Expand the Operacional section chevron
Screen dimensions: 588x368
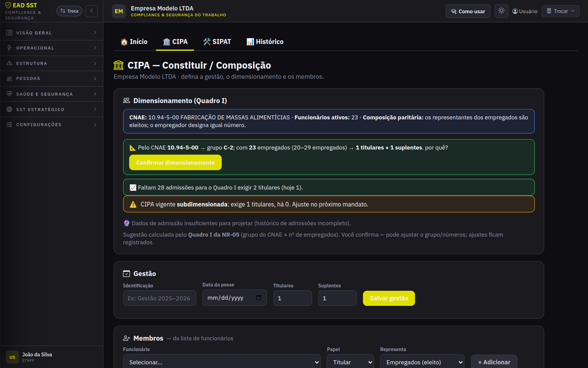(x=95, y=48)
